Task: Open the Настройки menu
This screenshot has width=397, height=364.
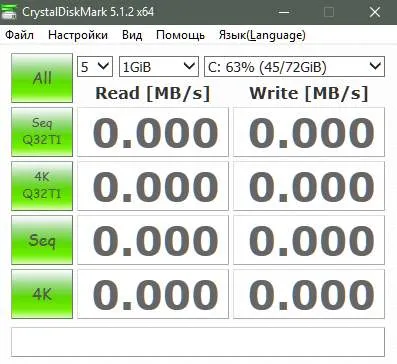Action: [78, 35]
